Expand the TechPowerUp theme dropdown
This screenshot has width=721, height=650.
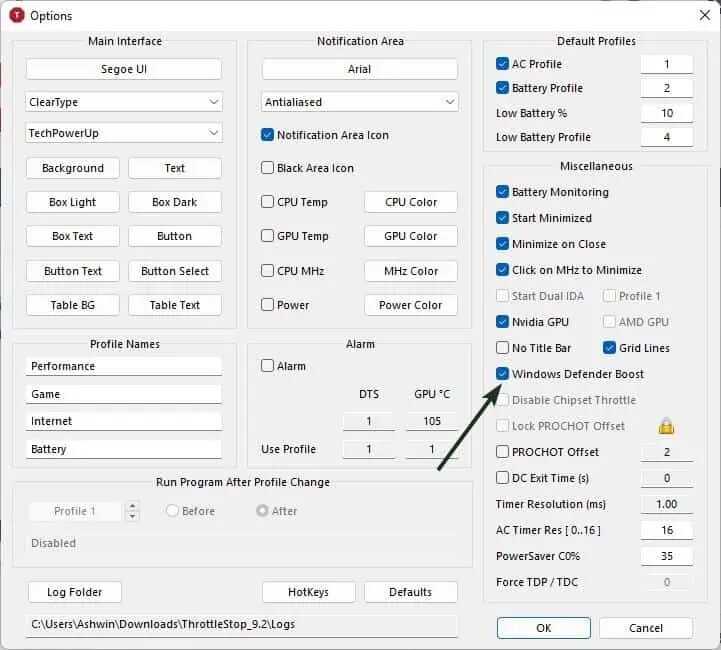tap(124, 133)
